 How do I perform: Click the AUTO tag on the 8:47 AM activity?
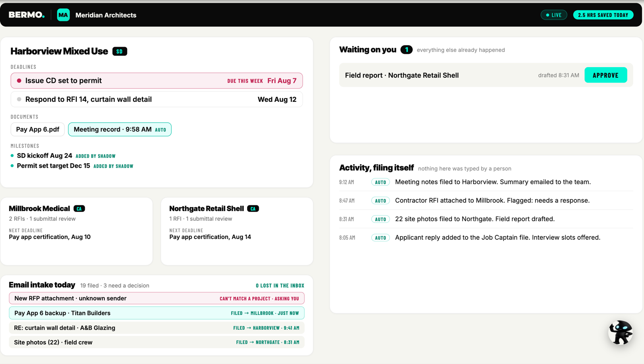380,201
